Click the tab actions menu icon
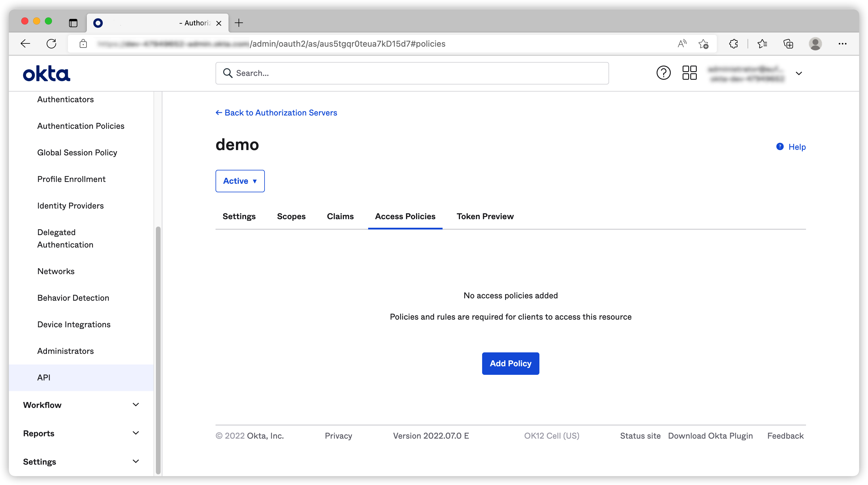The width and height of the screenshot is (868, 485). tap(73, 23)
